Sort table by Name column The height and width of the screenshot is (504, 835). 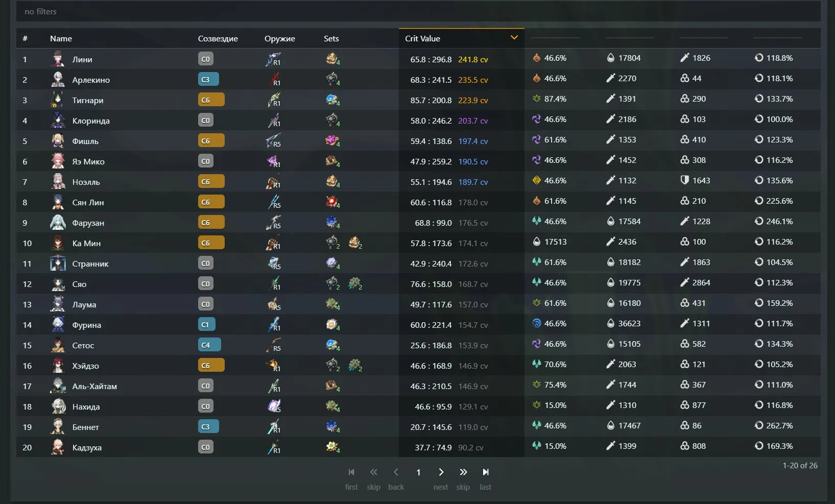[x=61, y=39]
